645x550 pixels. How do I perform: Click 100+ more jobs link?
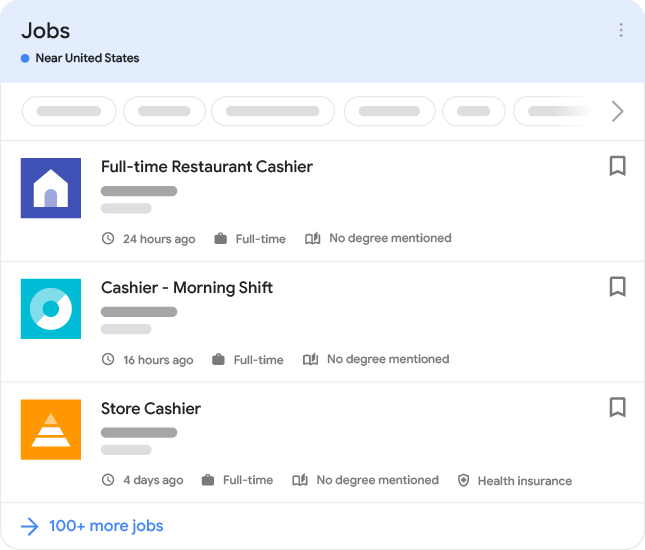(106, 526)
